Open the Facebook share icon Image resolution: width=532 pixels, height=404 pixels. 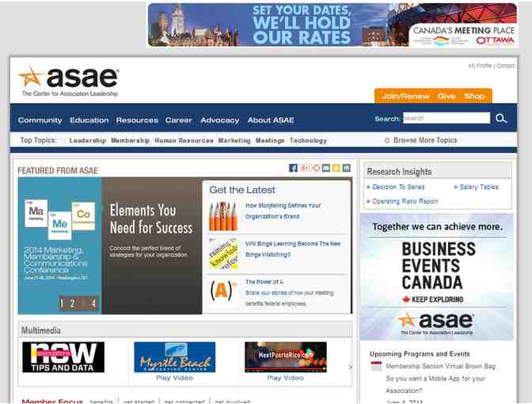[x=293, y=168]
